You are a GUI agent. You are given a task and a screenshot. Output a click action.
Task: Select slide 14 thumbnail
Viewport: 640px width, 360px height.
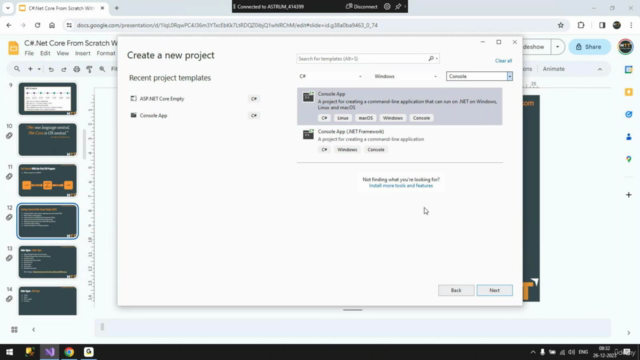tap(47, 301)
